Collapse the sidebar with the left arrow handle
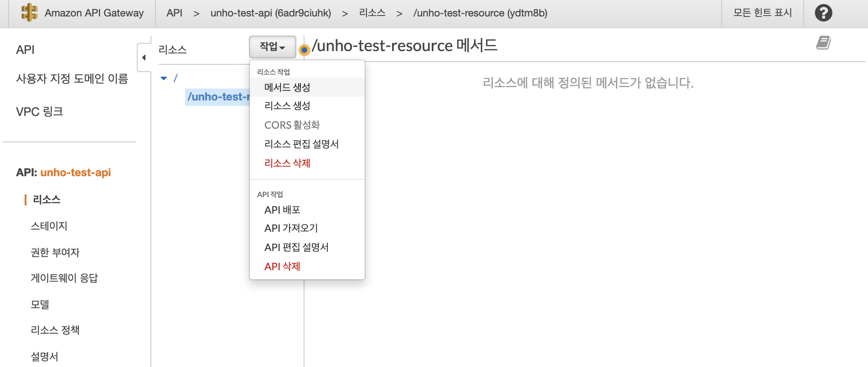 144,58
